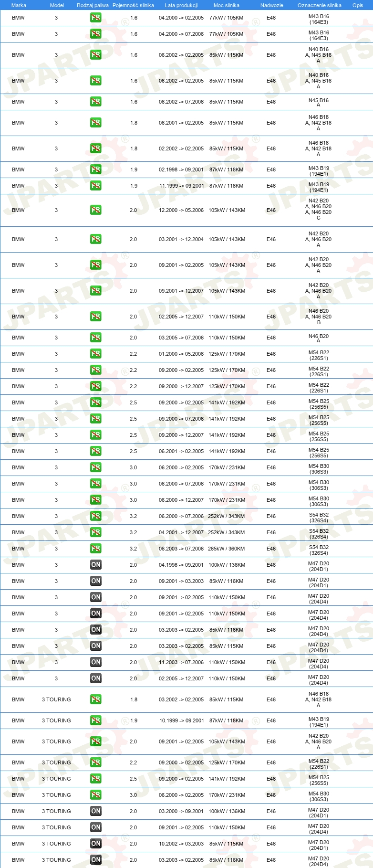This screenshot has width=373, height=868.
Task: Click the PB icon in the 01.2000 -> 05.2006 row
Action: click(x=96, y=354)
